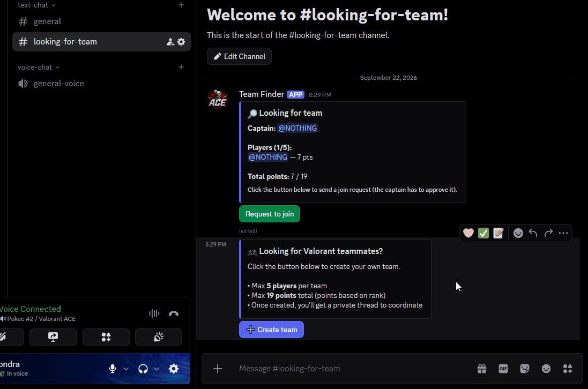Viewport: 588px width, 389px height.
Task: Create a channel in text-chat category
Action: (181, 5)
